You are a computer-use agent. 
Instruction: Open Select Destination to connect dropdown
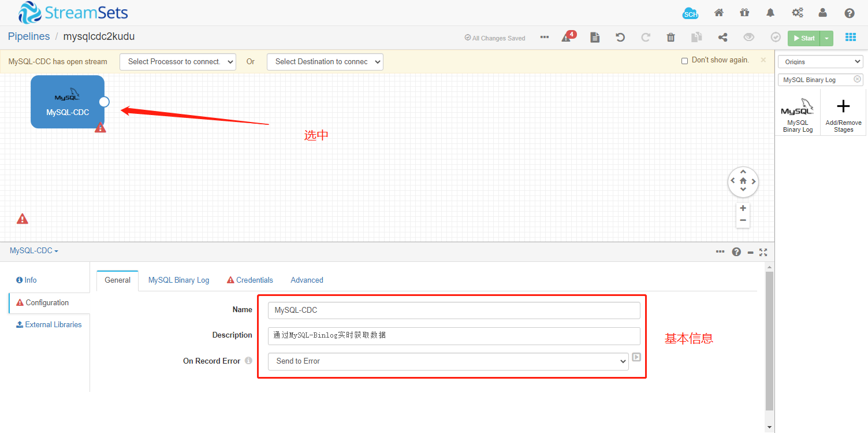click(325, 62)
